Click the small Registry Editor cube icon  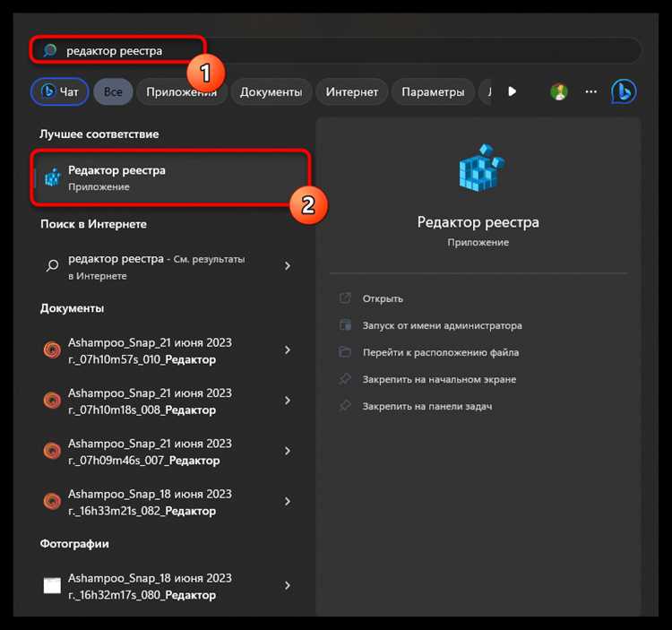[53, 177]
